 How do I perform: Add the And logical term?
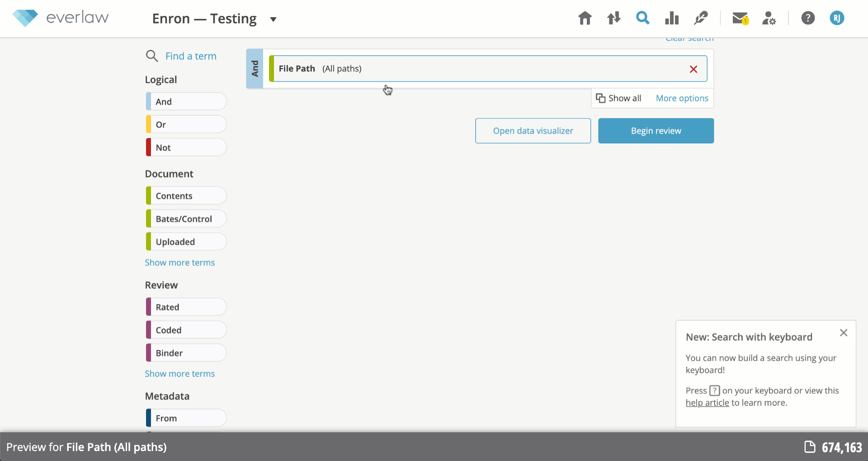[x=186, y=101]
